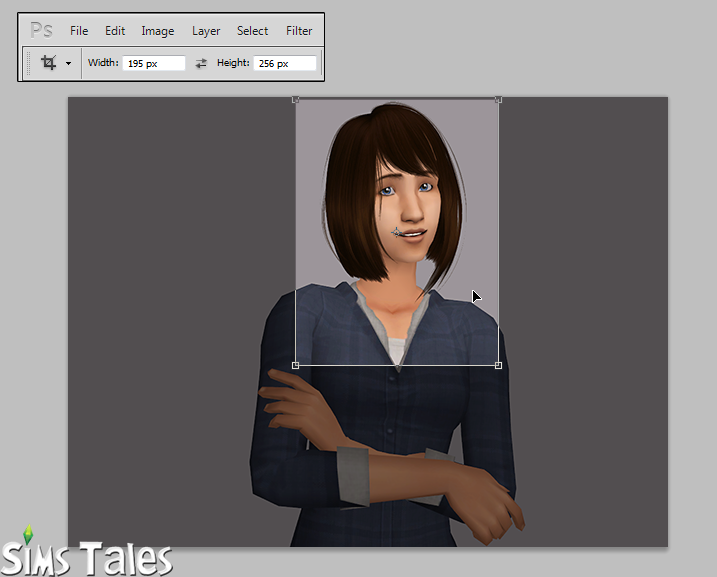
Task: Open the Edit menu
Action: (x=115, y=31)
